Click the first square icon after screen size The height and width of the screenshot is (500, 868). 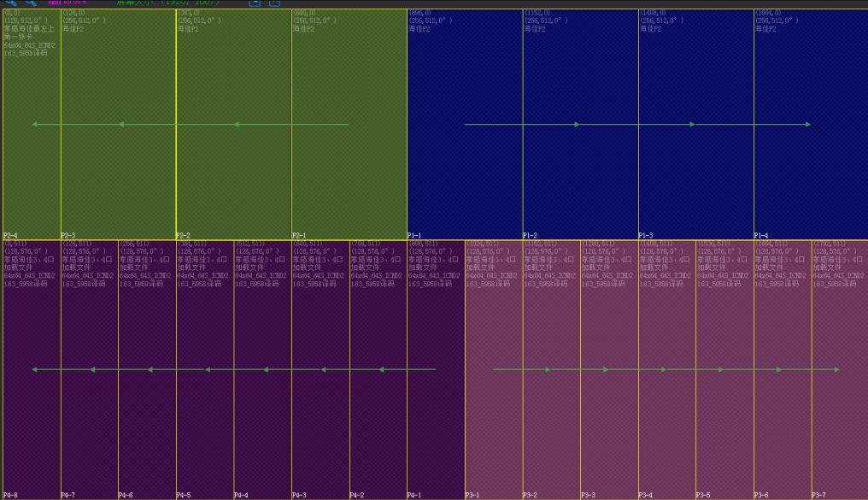255,3
